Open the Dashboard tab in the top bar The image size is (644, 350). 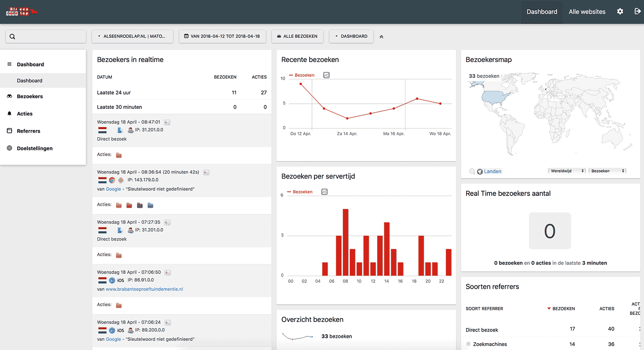coord(542,12)
